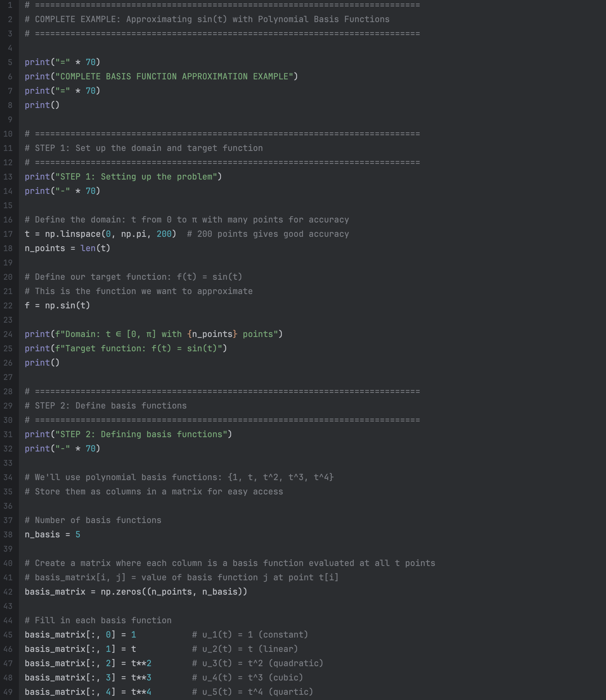Click the comment 'u_3(t) = t^2 (quadratic)'
Viewport: 606px width, 700px height.
point(258,664)
